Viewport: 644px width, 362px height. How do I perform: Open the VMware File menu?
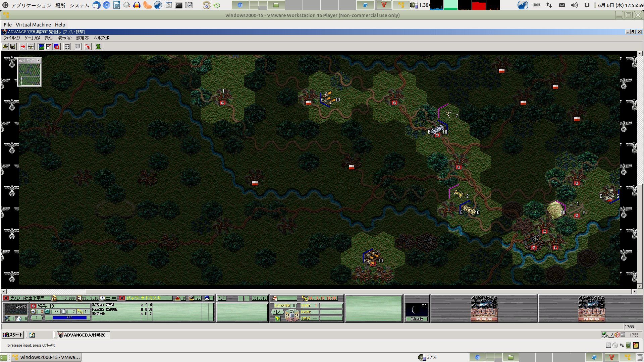8,25
